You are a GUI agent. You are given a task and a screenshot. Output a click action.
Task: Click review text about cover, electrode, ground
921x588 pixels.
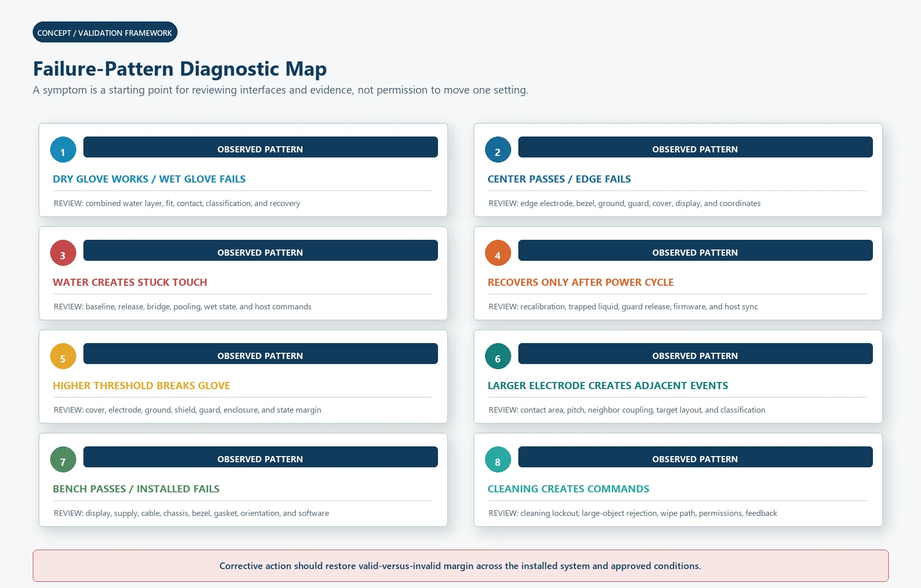(x=188, y=410)
